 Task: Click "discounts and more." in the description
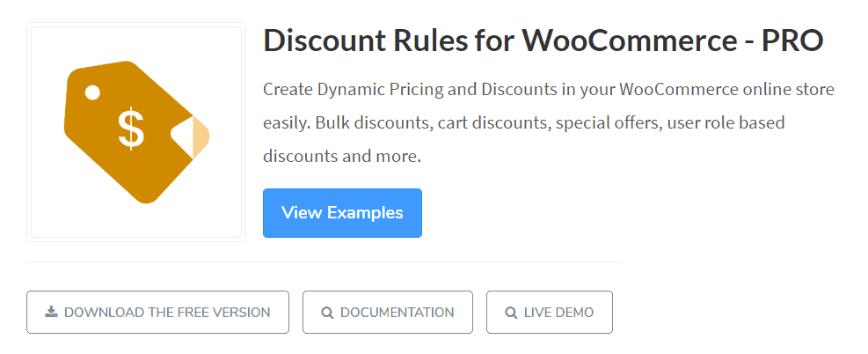pyautogui.click(x=342, y=157)
